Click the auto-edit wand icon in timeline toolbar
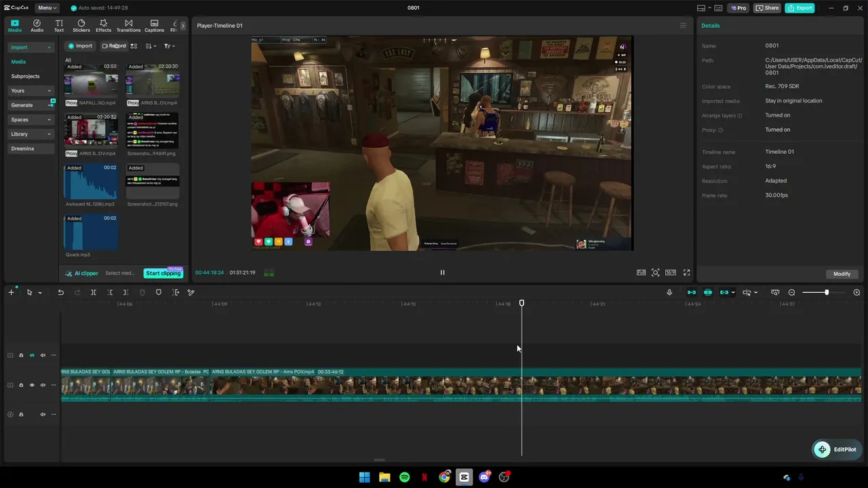 click(x=191, y=292)
